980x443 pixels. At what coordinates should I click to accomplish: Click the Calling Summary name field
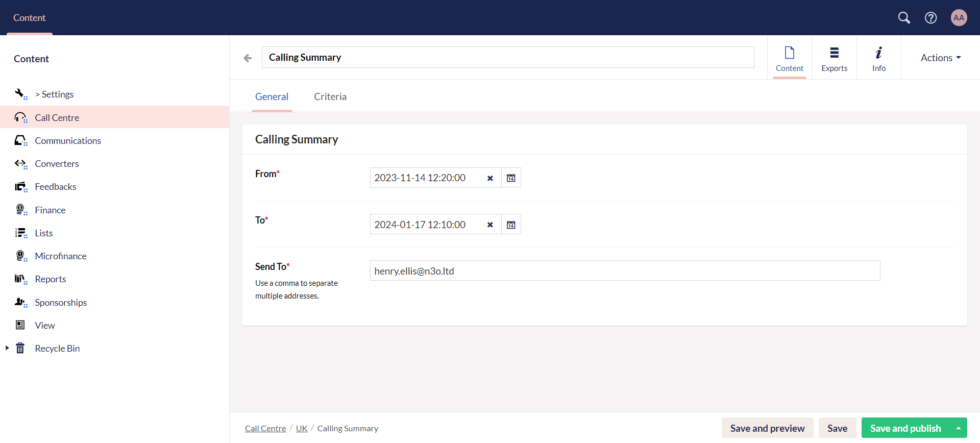508,57
